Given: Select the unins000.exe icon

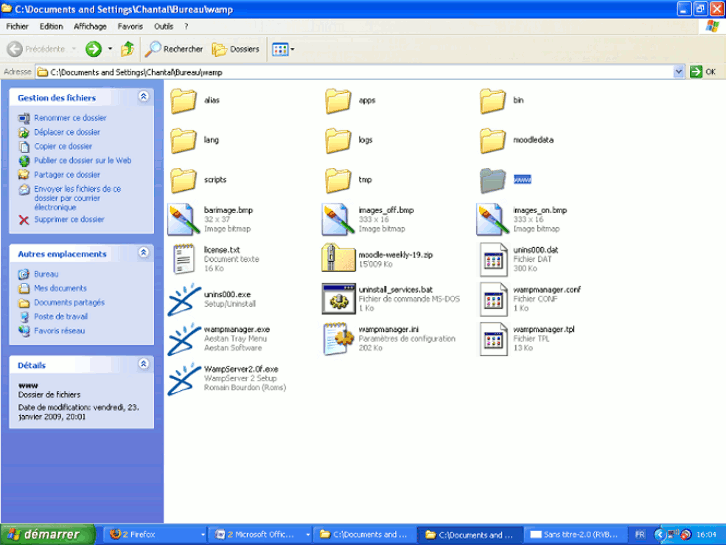Looking at the screenshot, I should point(184,299).
